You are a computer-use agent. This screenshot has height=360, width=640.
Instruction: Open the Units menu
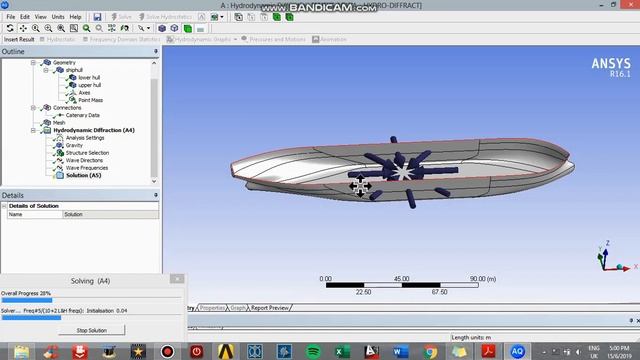pyautogui.click(x=58, y=17)
